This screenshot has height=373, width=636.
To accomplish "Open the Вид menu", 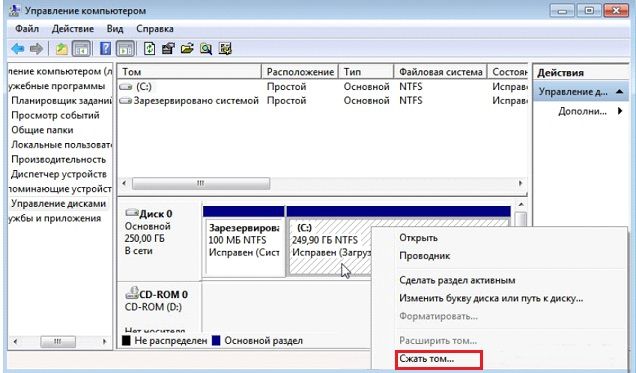I will tap(115, 29).
